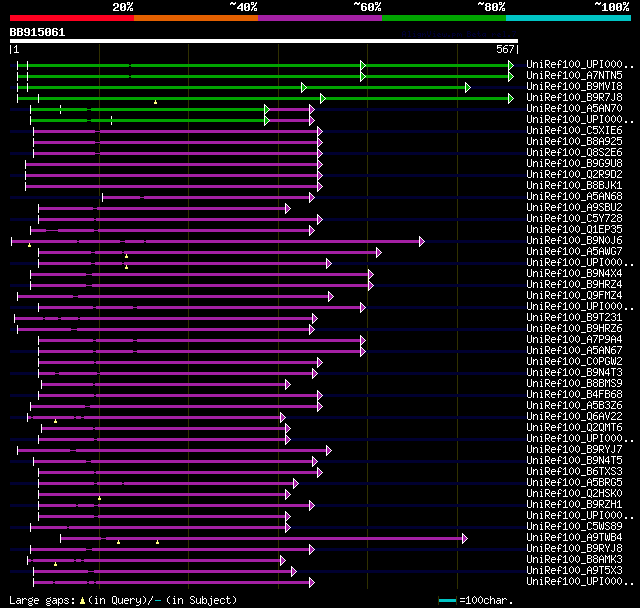The image size is (640, 608).
Task: Click the final green arrowhead of B9R7J8
Action: (511, 98)
